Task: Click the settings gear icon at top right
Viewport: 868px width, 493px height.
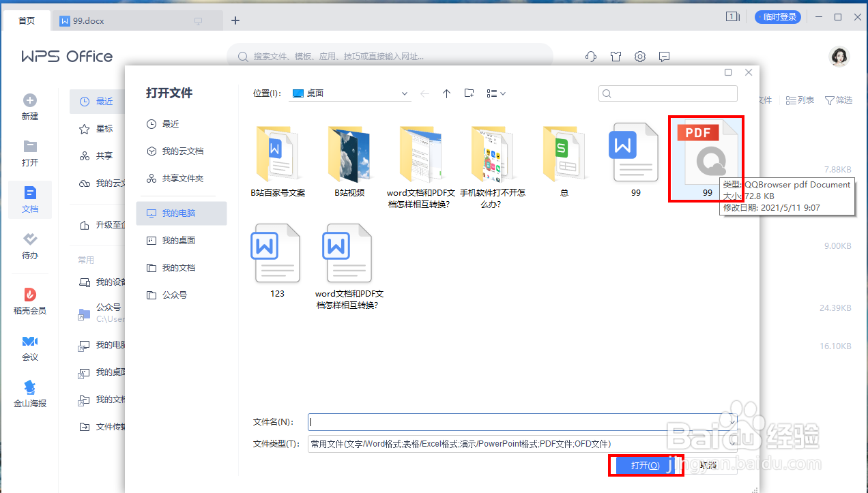Action: (x=639, y=57)
